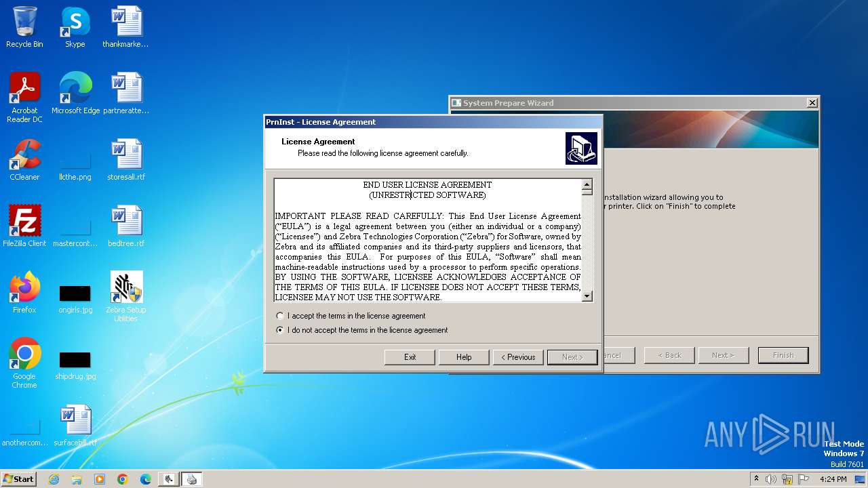The height and width of the screenshot is (488, 868).
Task: Click Finish in System Prepare Wizard
Action: (783, 355)
